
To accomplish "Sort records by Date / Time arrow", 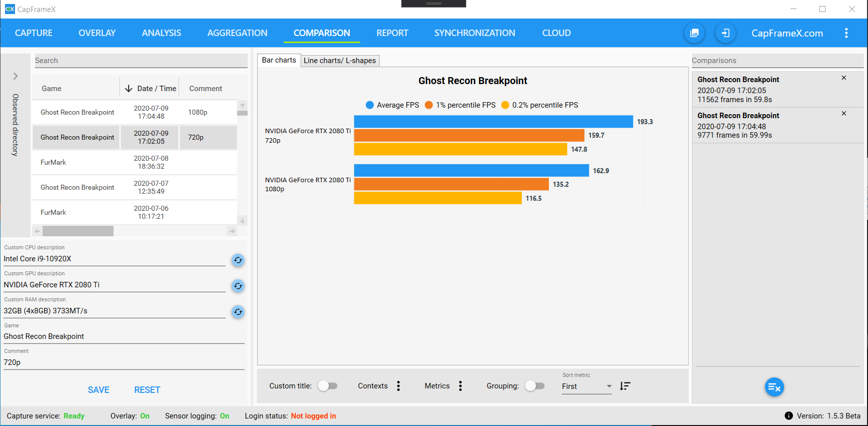I will pos(129,89).
